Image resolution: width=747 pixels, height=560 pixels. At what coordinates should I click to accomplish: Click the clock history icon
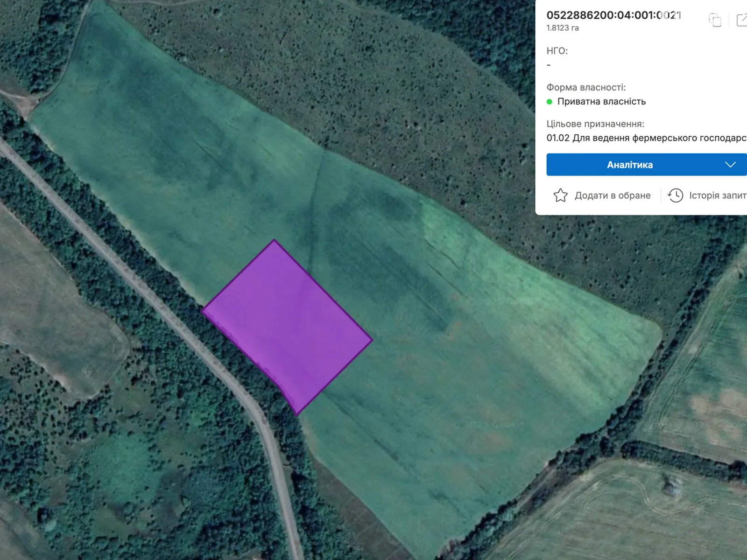(x=676, y=195)
